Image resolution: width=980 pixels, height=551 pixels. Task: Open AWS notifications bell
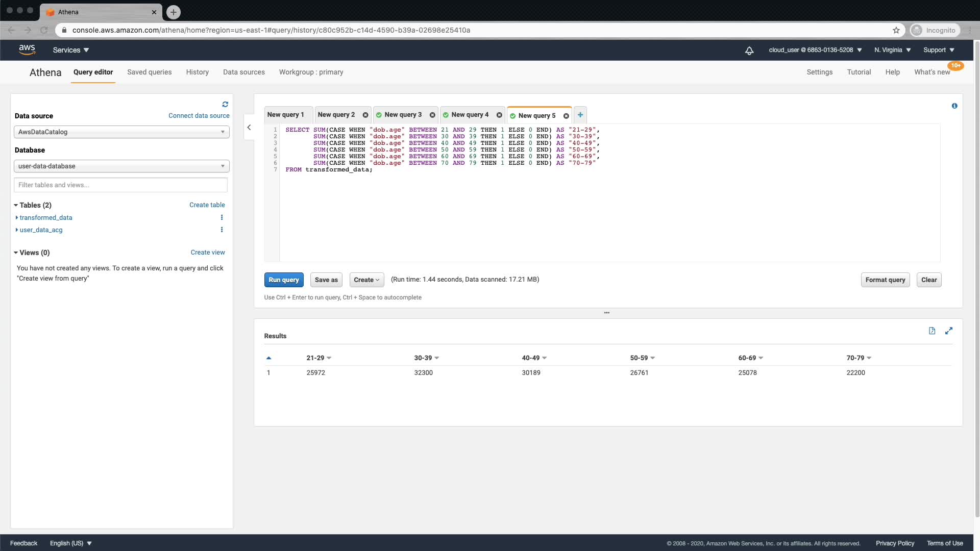click(749, 50)
